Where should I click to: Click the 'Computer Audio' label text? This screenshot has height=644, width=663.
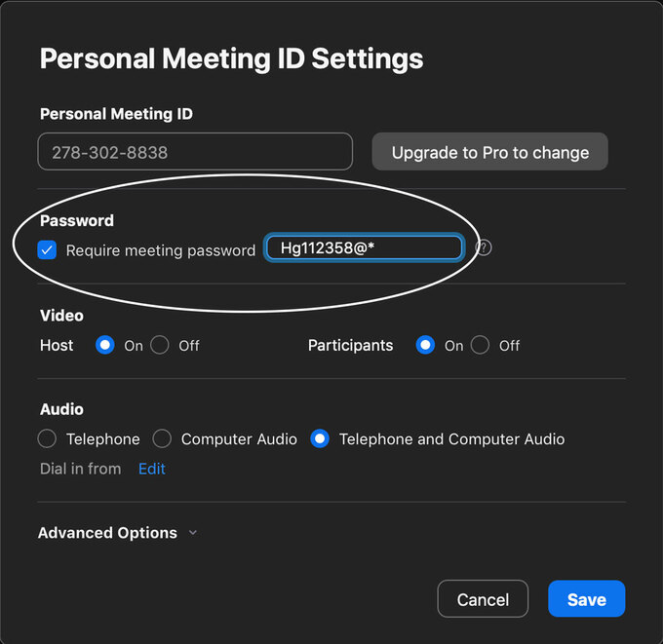[239, 439]
